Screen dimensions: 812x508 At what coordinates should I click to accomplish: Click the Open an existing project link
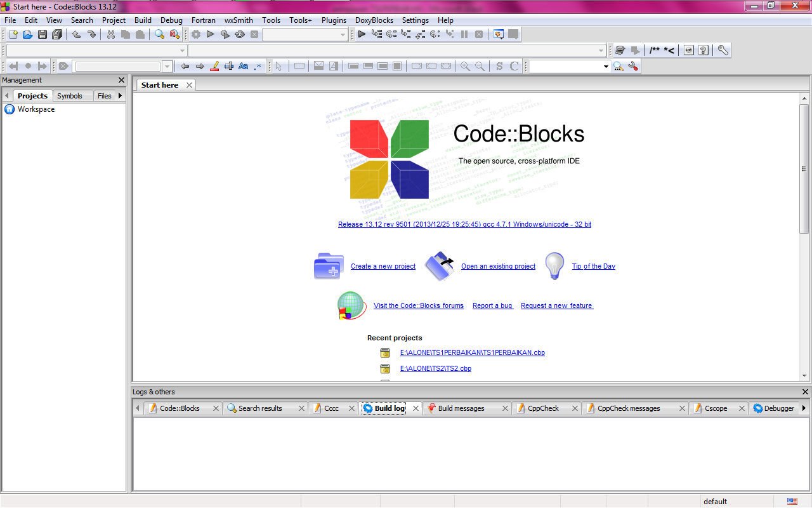(499, 267)
